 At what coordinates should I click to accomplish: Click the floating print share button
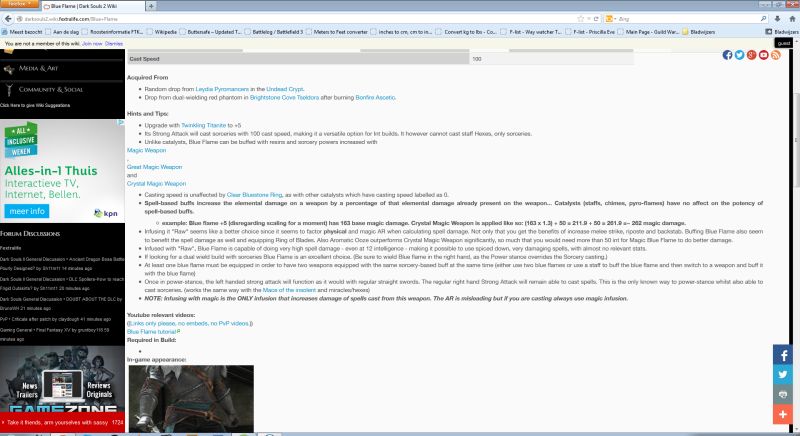[783, 395]
